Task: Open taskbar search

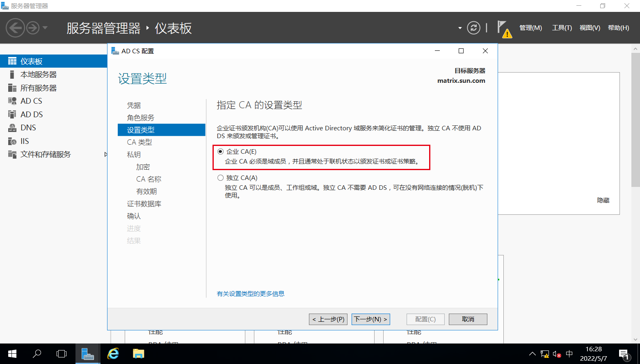Action: (x=37, y=354)
